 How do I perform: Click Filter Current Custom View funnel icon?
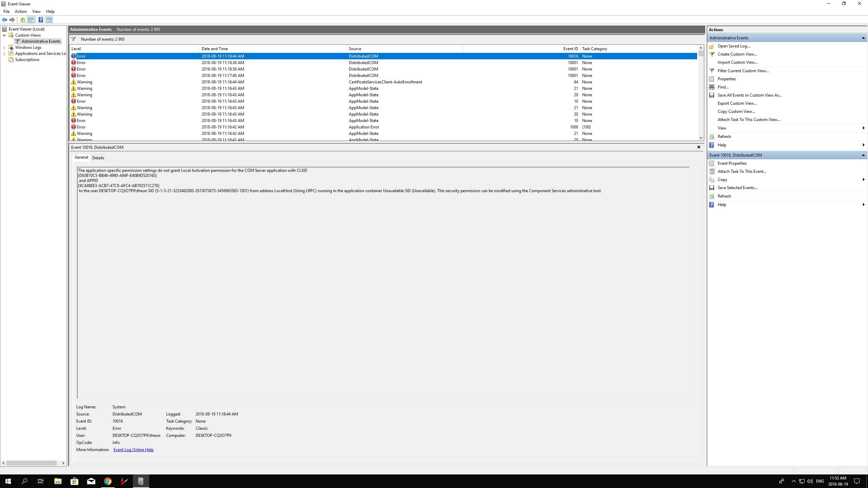pyautogui.click(x=712, y=71)
